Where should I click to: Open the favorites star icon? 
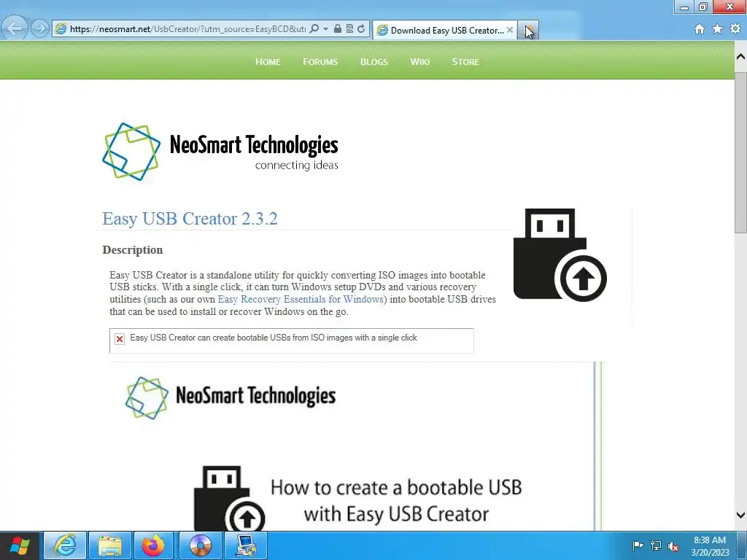click(x=717, y=29)
